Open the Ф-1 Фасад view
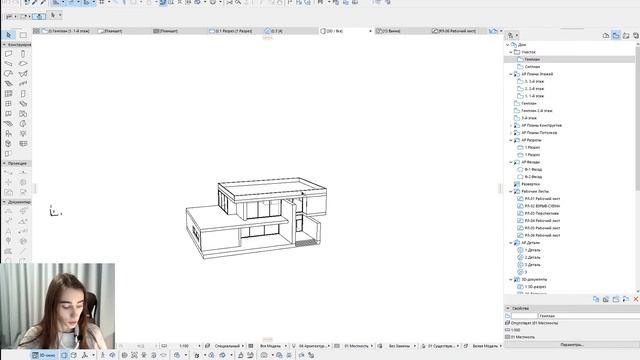The image size is (640, 360). [x=533, y=169]
